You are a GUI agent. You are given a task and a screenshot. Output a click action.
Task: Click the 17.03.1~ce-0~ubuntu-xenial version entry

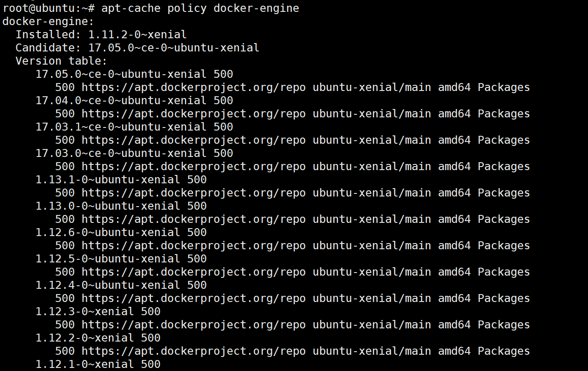click(121, 127)
